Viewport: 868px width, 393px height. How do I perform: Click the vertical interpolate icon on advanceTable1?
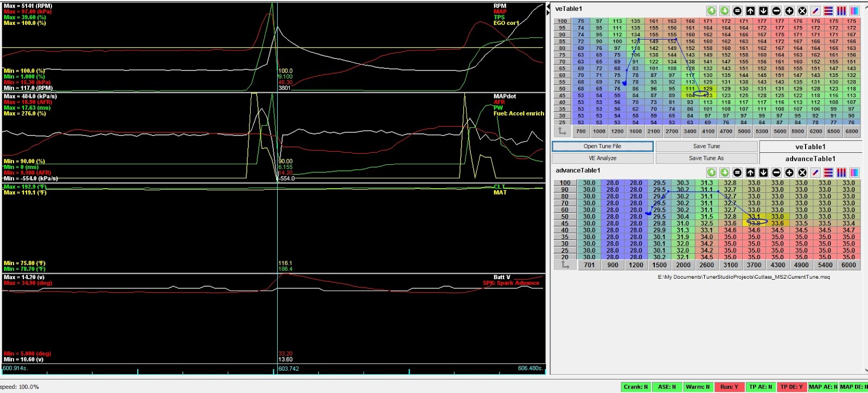coord(841,172)
